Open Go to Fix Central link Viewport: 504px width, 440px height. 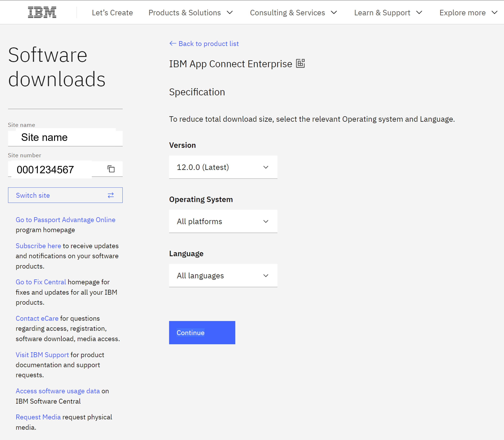coord(41,282)
